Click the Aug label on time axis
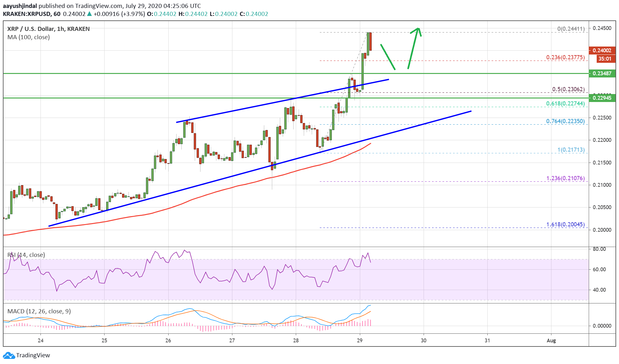Screen dimensions: 619x364 (551, 341)
